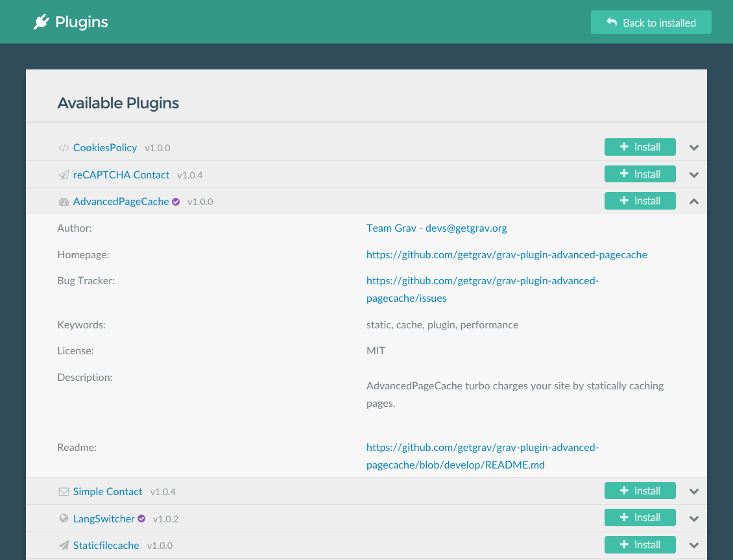733x560 pixels.
Task: Click the paper plane icon beside reCAPTCHA Contact
Action: [x=64, y=175]
